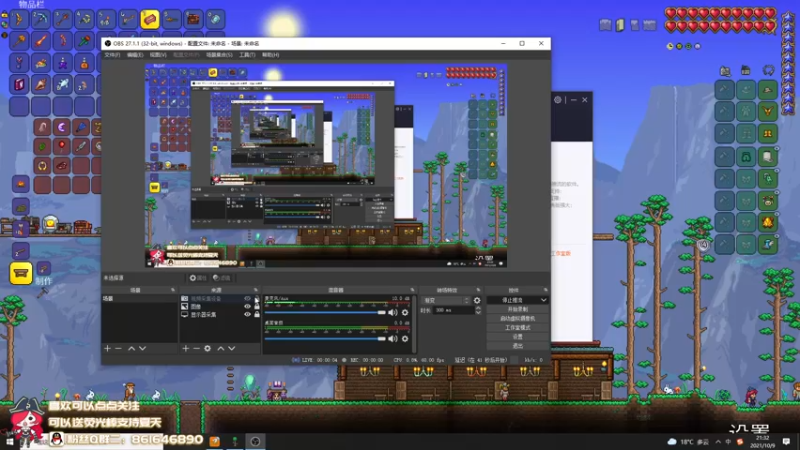The image size is (800, 450).
Task: Pop out the 场景 dock panel icon
Action: [x=173, y=290]
